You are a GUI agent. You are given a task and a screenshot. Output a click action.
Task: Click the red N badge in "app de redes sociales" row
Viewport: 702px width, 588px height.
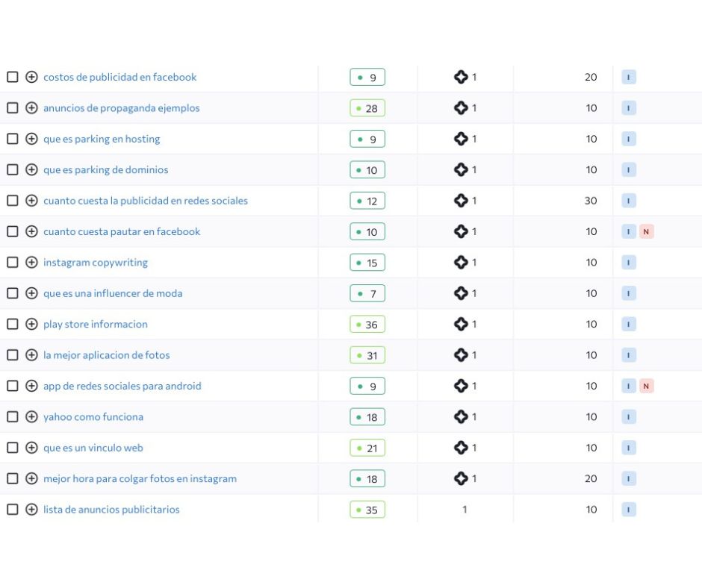[x=647, y=387]
